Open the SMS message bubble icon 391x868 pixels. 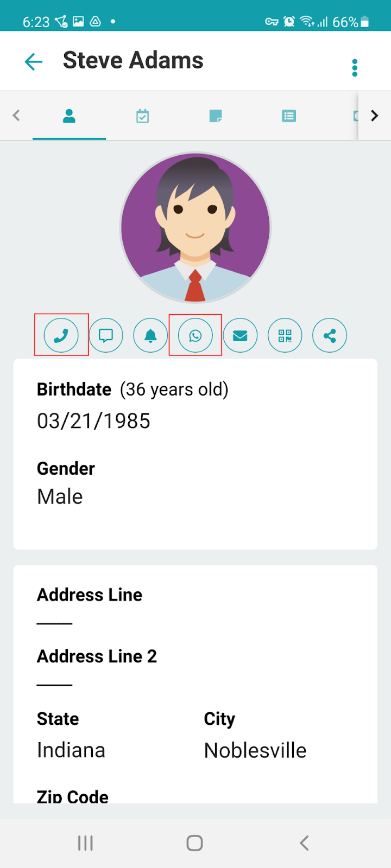tap(106, 335)
